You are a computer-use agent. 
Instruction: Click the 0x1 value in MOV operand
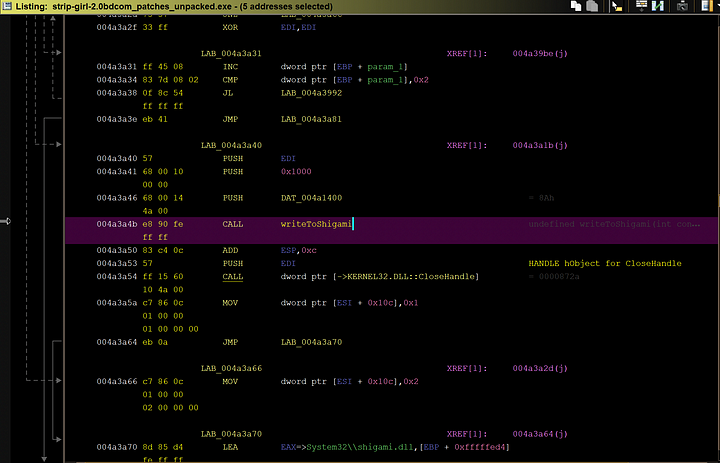tap(411, 303)
